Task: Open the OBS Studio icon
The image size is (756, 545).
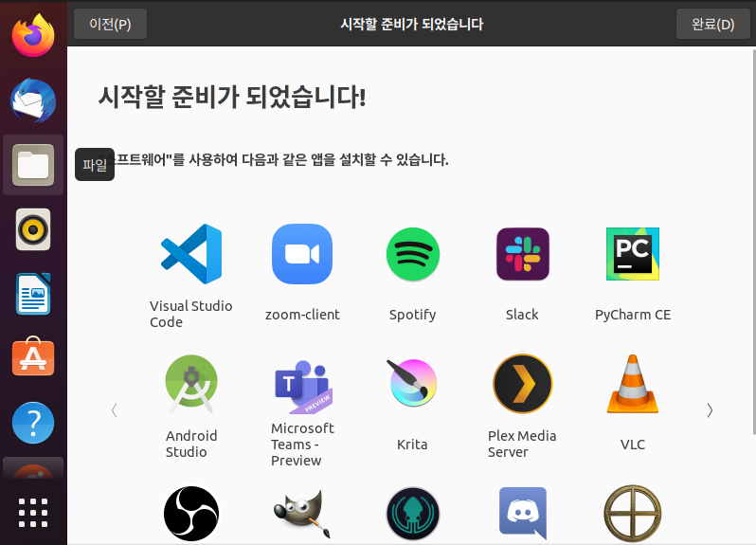Action: tap(191, 514)
